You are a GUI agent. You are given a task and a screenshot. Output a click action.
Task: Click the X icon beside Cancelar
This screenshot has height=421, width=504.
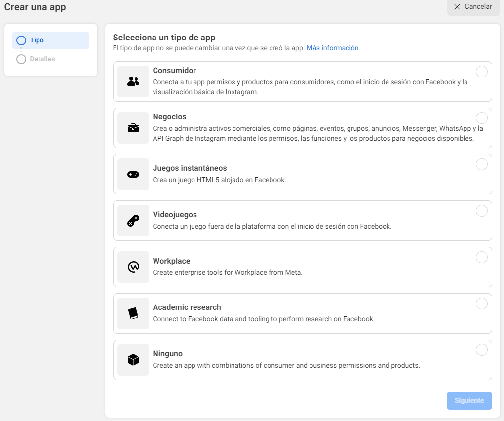click(x=457, y=7)
